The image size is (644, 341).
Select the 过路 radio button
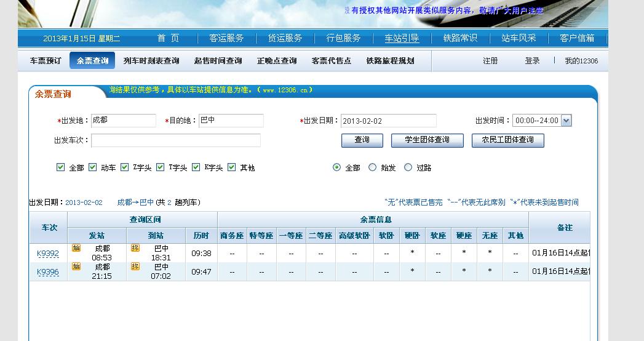click(x=408, y=167)
